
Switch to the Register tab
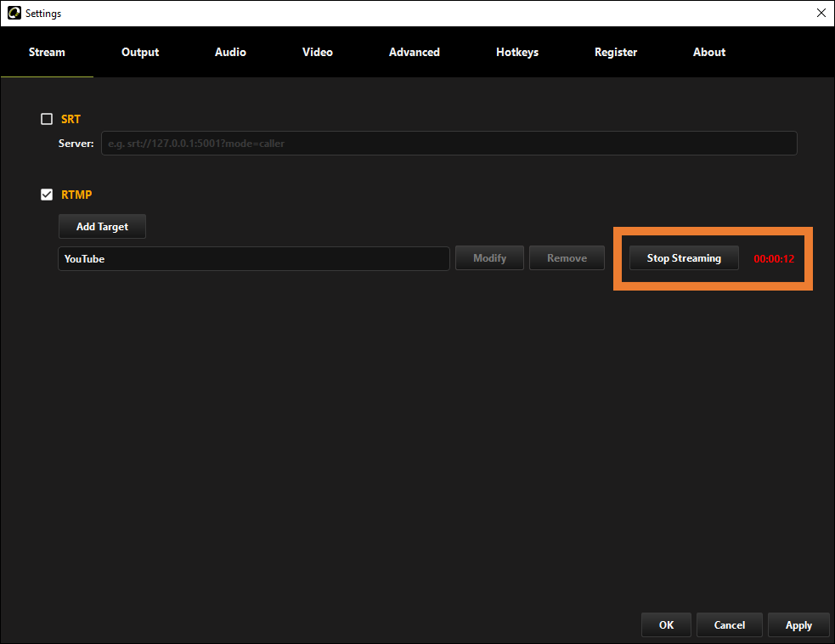point(616,52)
